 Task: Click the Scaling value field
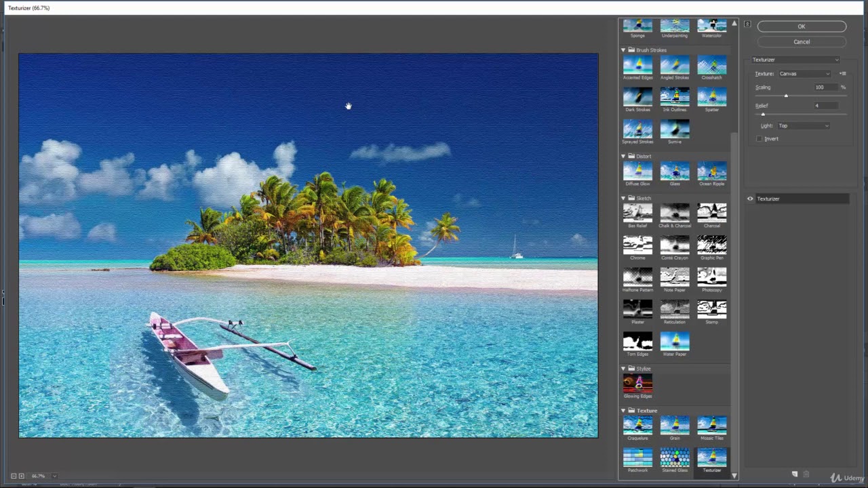click(x=826, y=87)
